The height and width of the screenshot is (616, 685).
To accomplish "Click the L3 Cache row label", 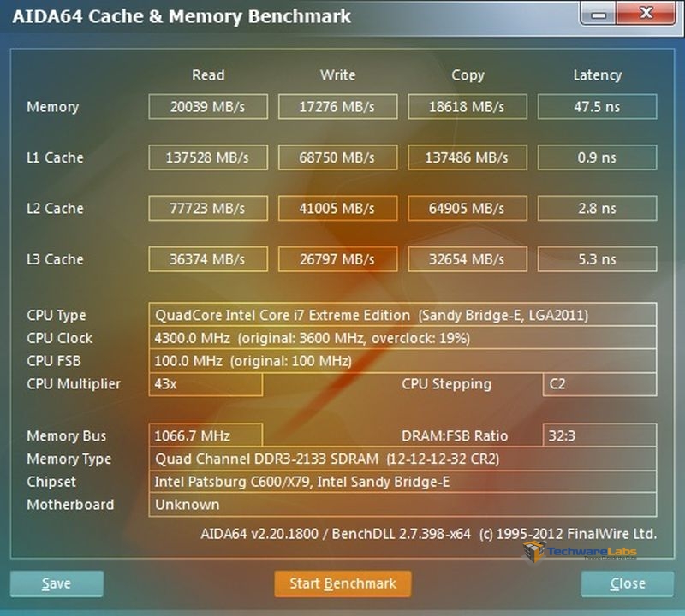I will click(x=55, y=259).
